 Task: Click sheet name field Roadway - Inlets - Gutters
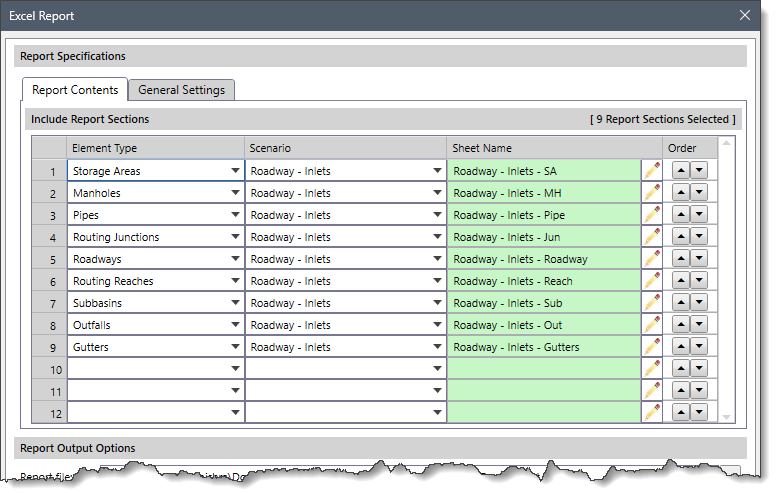click(544, 346)
